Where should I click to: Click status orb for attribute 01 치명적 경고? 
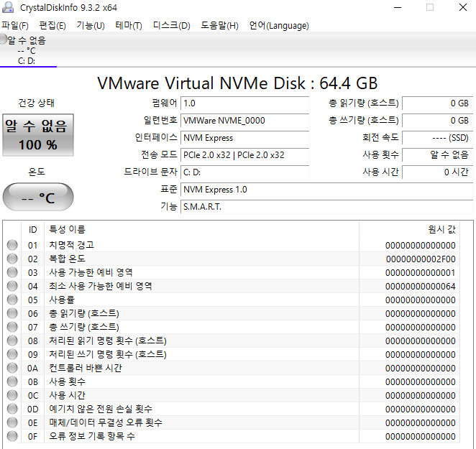tap(12, 245)
